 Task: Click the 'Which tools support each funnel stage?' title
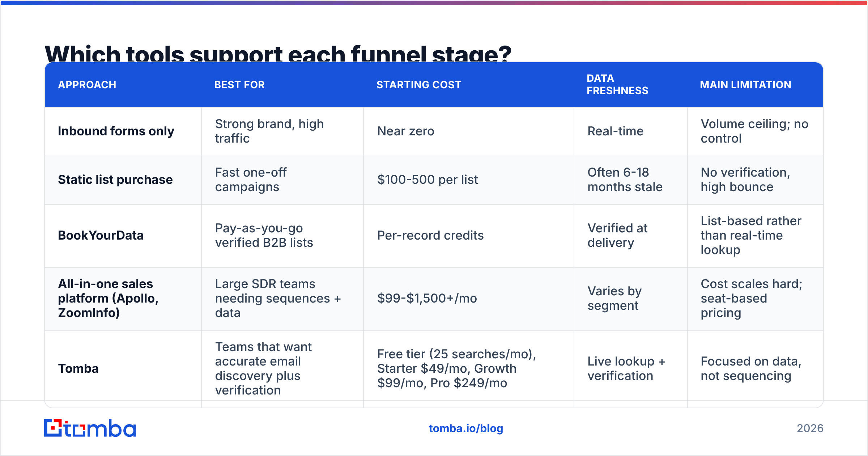278,53
